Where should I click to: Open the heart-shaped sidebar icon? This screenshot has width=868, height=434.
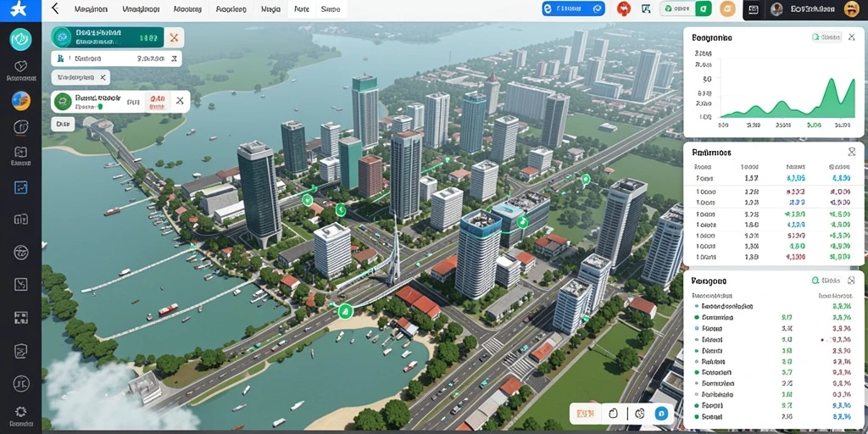pos(20,66)
